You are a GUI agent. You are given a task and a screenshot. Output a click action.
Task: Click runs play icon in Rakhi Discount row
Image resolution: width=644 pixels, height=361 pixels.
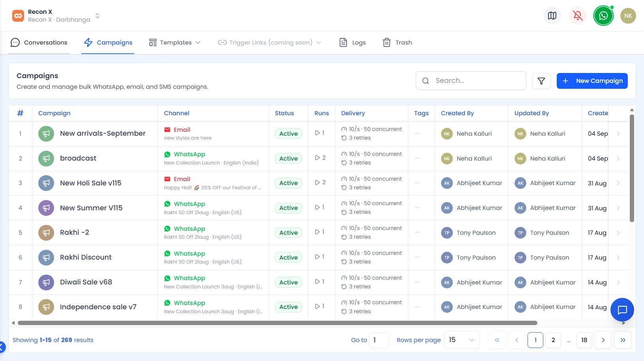(x=317, y=257)
